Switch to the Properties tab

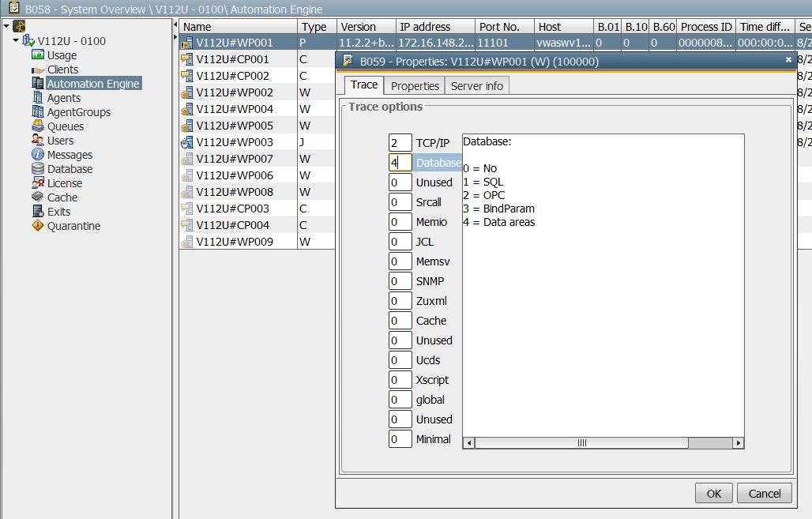414,85
